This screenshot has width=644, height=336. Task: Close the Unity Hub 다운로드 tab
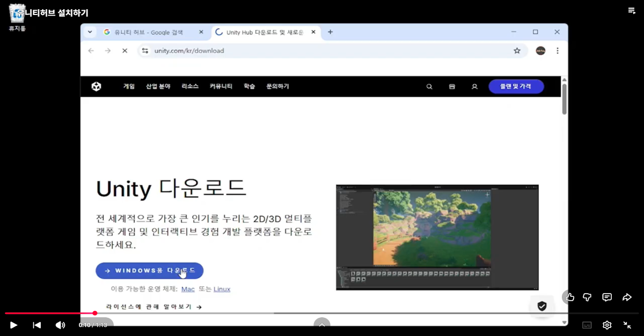click(313, 32)
